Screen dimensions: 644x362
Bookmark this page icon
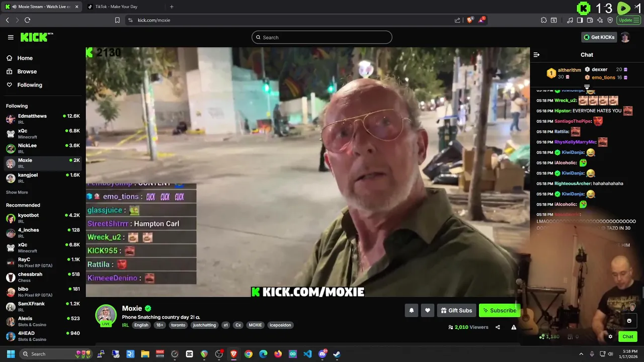pos(117,20)
